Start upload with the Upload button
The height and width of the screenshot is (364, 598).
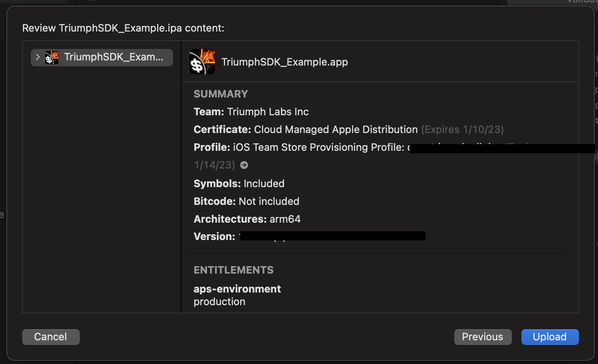[550, 337]
